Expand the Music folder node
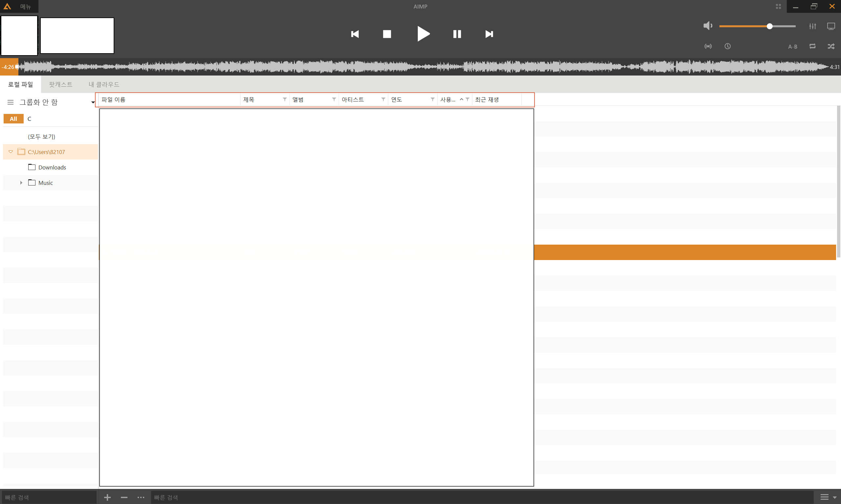 pyautogui.click(x=21, y=183)
